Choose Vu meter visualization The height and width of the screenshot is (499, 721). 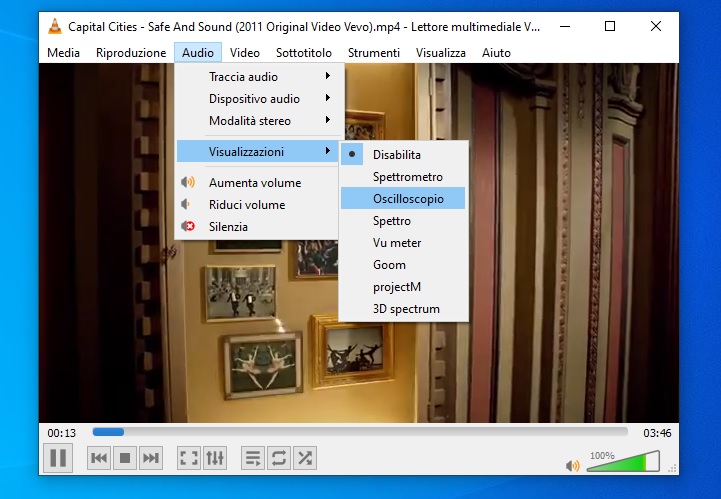click(x=403, y=243)
